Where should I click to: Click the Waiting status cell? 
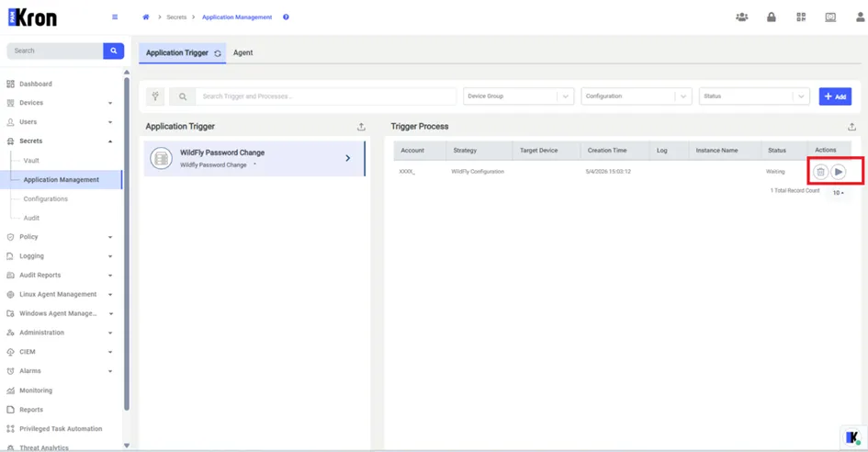(x=775, y=172)
